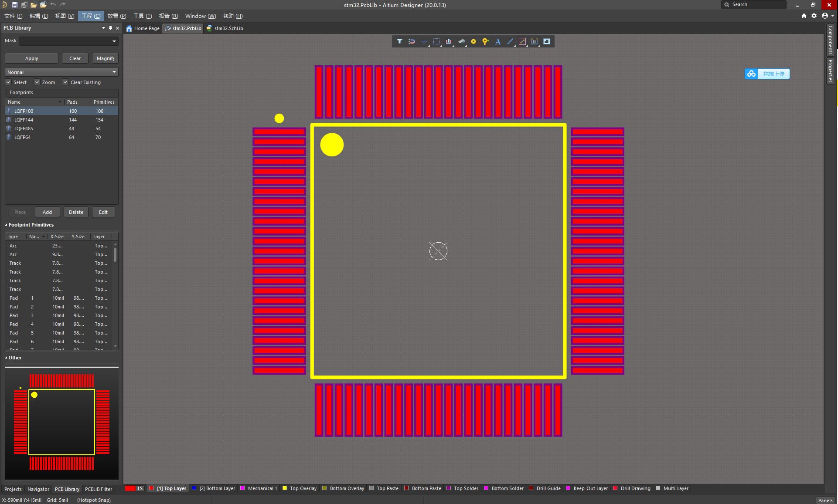Place a pad with the yellow ring tool
Viewport: 838px width, 504px height.
tap(473, 41)
